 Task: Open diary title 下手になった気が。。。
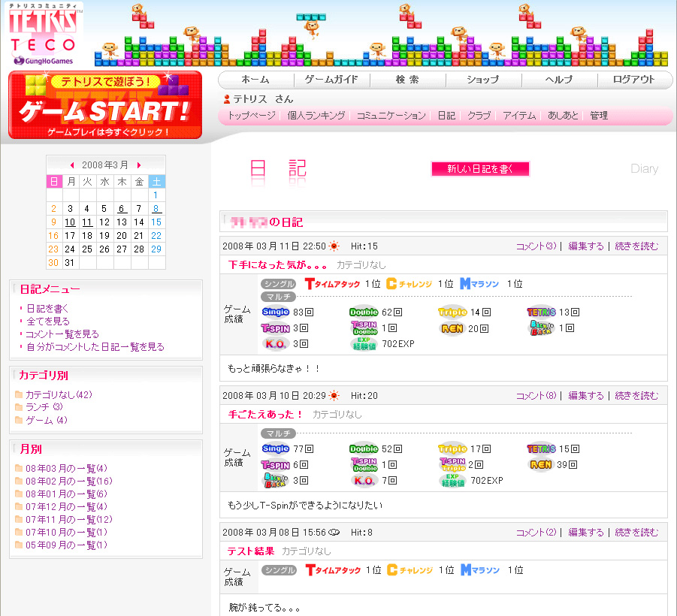click(x=277, y=264)
